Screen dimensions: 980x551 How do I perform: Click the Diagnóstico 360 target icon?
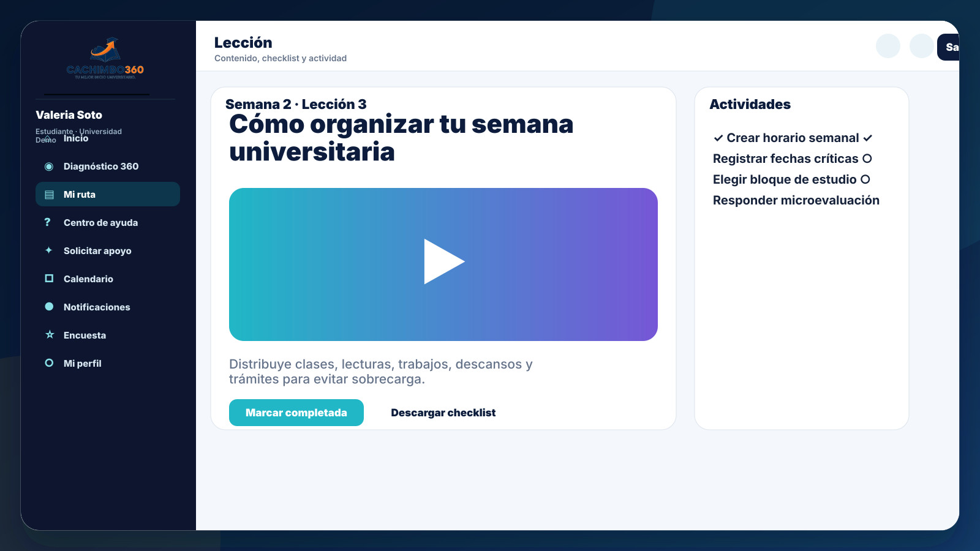[49, 167]
